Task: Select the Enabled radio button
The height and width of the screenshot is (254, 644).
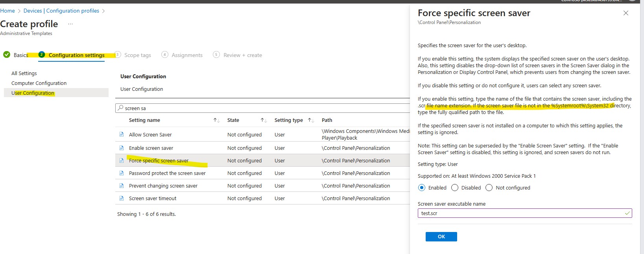Action: 422,188
